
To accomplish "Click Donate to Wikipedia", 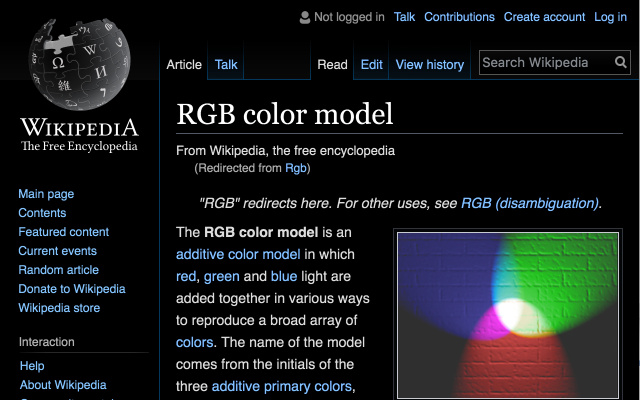I will [x=72, y=289].
